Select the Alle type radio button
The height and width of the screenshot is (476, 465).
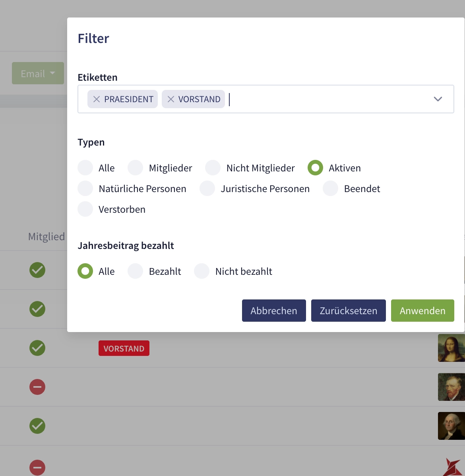85,168
